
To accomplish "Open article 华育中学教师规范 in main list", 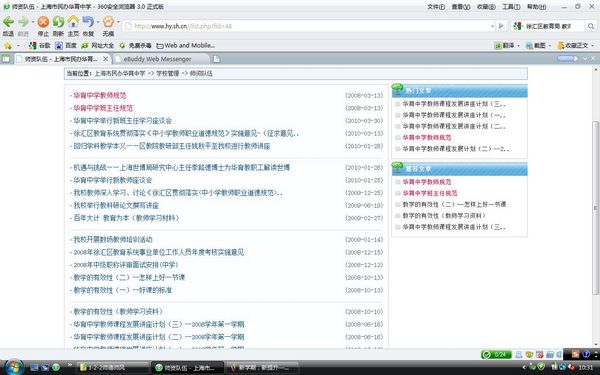I will pyautogui.click(x=99, y=95).
